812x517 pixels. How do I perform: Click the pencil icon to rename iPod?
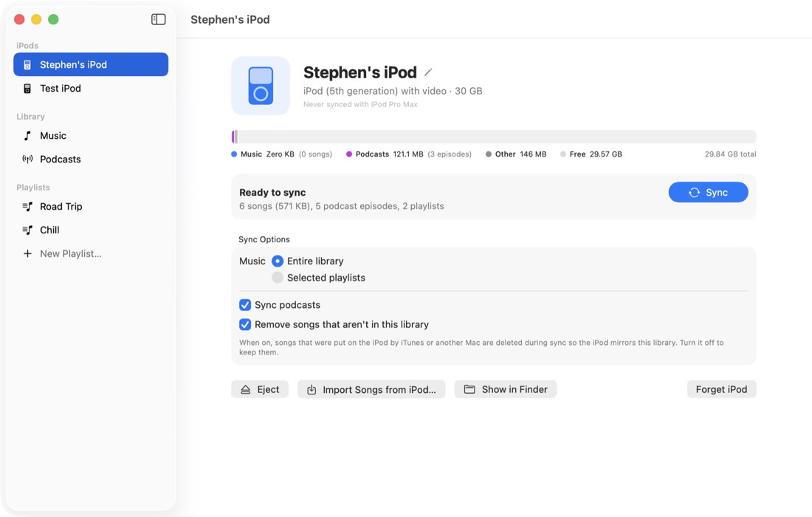(x=428, y=72)
